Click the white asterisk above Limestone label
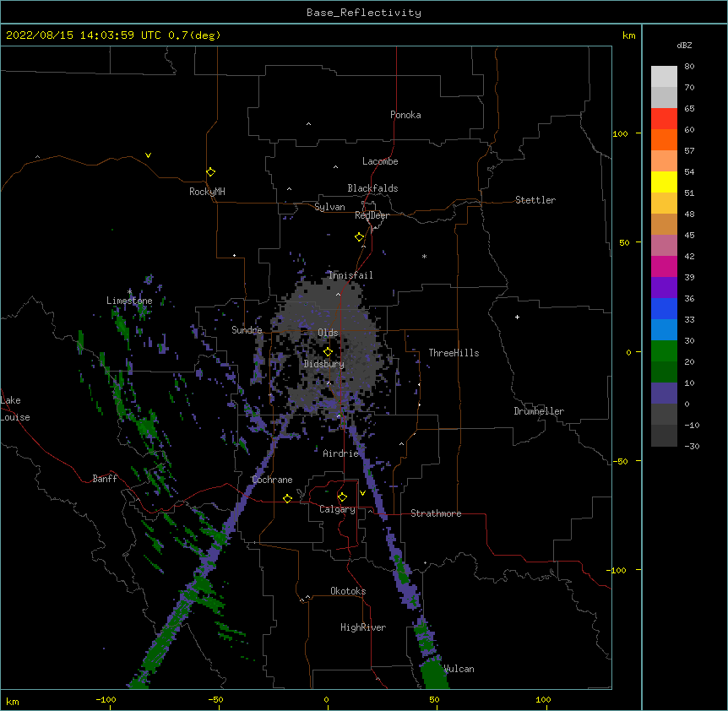 click(x=129, y=292)
